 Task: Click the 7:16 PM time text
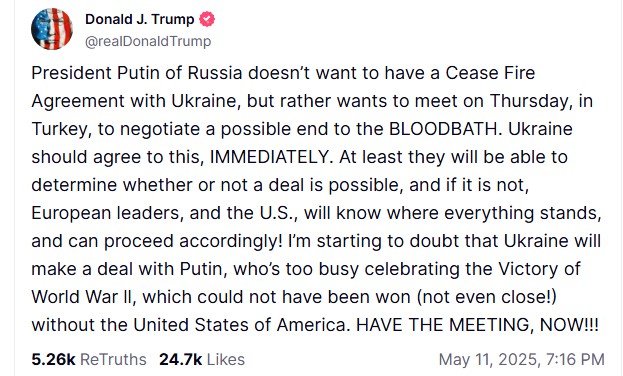(x=575, y=359)
